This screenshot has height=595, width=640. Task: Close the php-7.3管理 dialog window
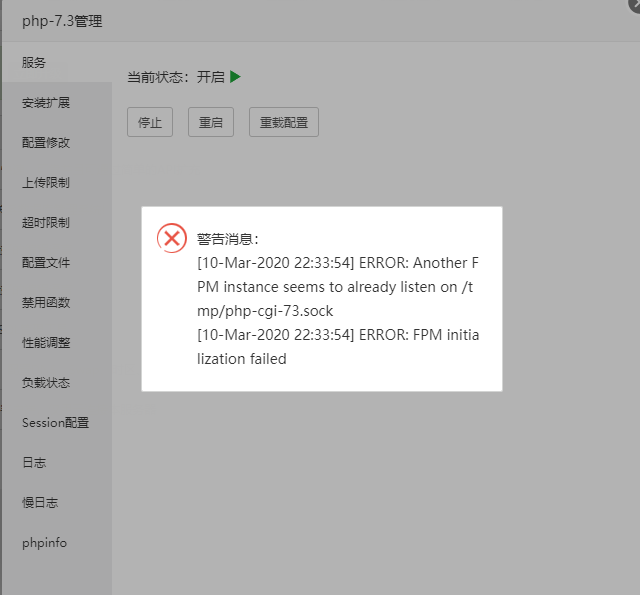(x=634, y=5)
